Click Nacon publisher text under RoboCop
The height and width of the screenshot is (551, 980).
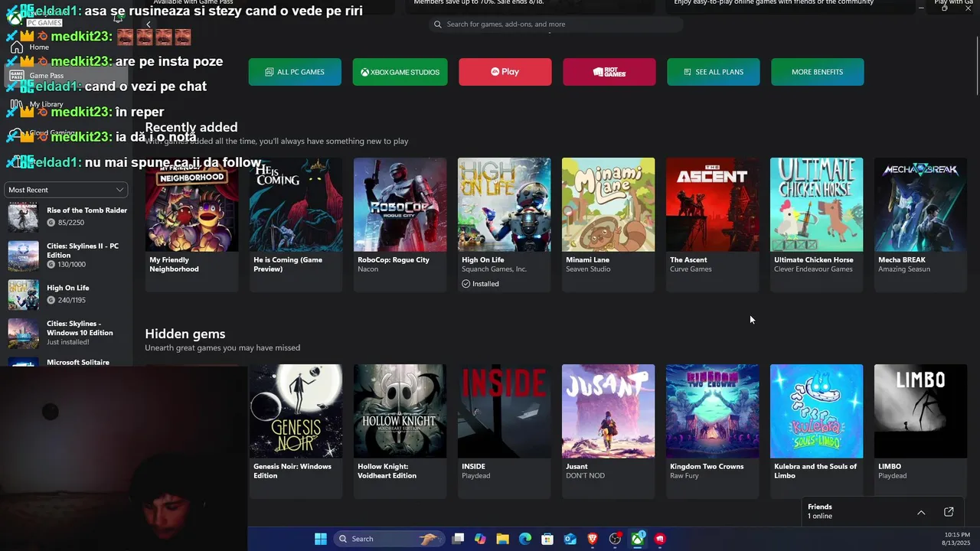pyautogui.click(x=367, y=269)
